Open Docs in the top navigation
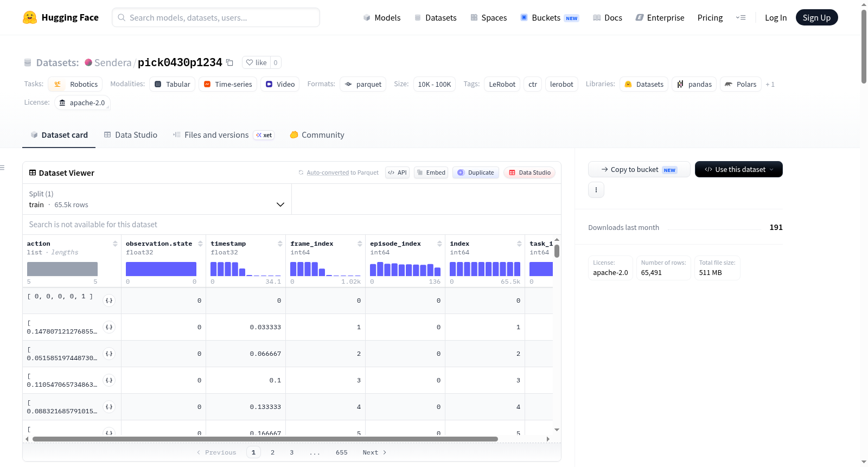The image size is (868, 467). (608, 17)
